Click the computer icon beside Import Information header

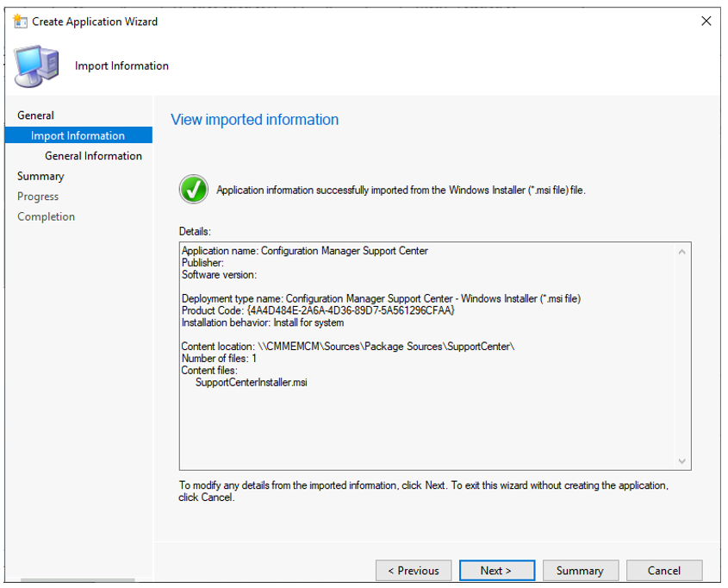(x=37, y=66)
